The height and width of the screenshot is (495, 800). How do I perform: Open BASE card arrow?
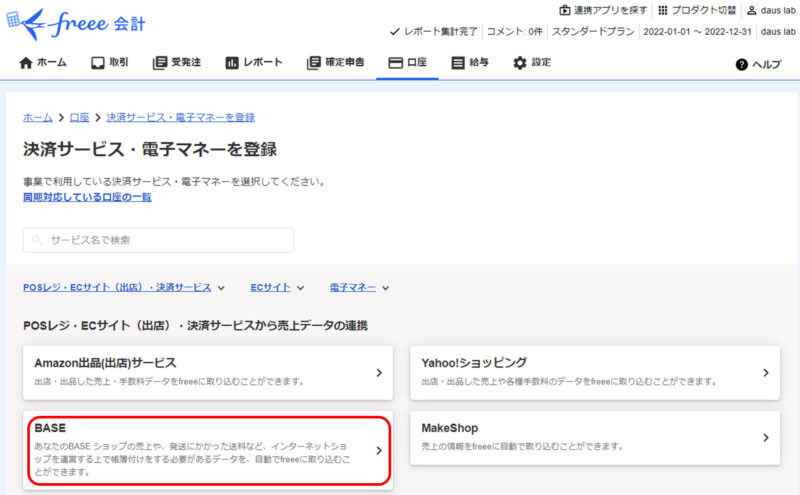point(379,451)
